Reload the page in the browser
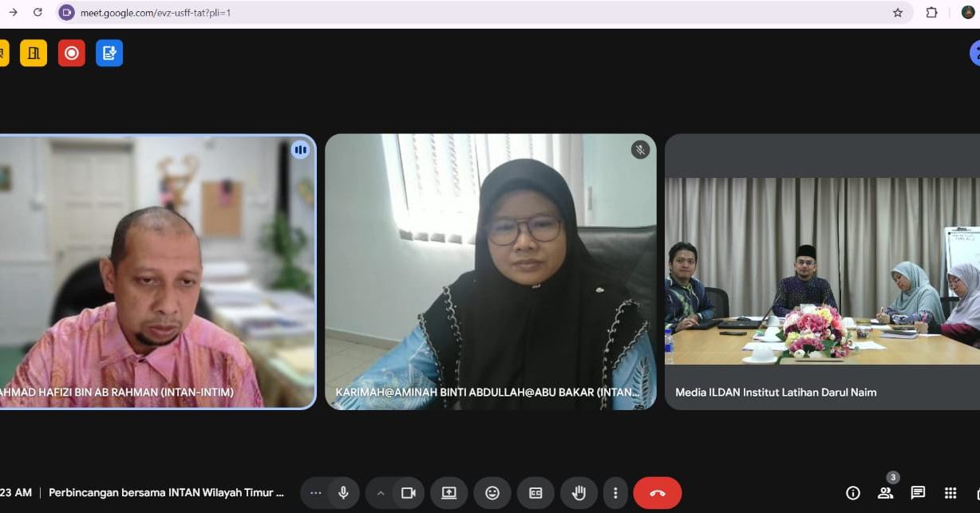 pyautogui.click(x=38, y=12)
